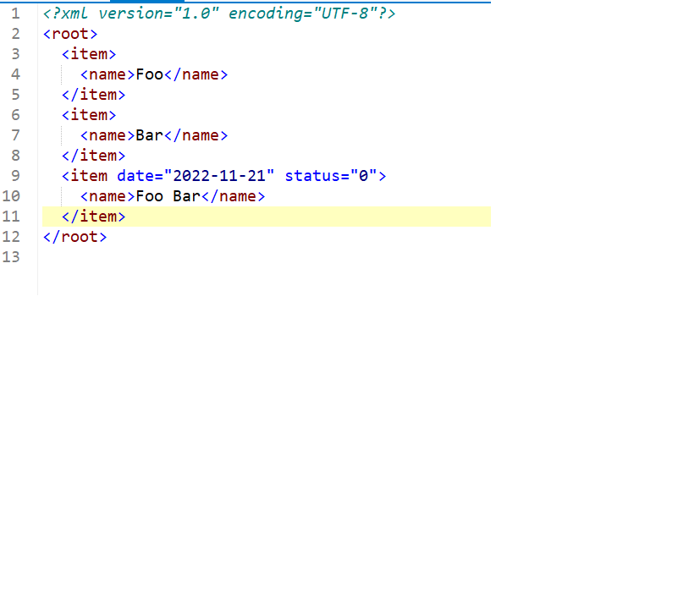This screenshot has height=609, width=700.
Task: Click the closing </name> tag on line 4
Action: coord(196,74)
